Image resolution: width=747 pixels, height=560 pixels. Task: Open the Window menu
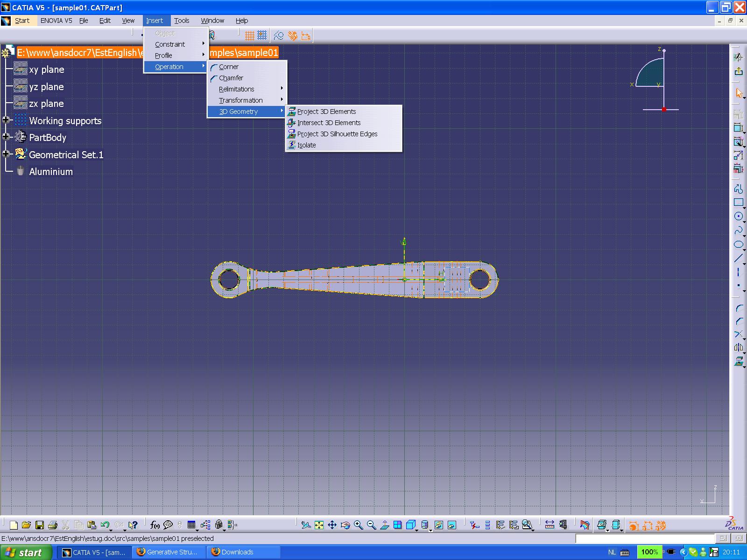212,21
